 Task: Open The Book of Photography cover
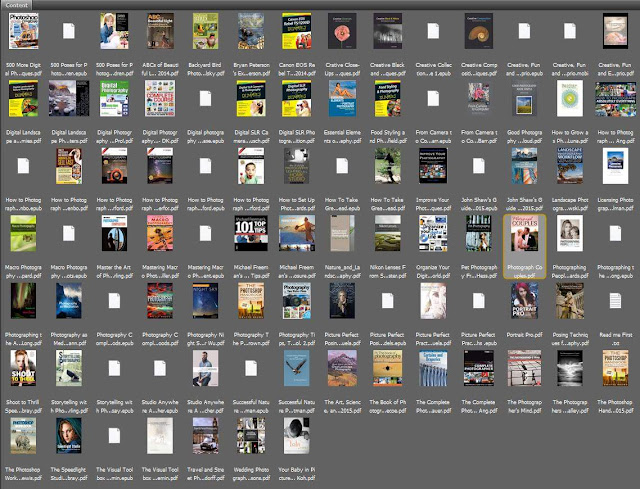388,368
